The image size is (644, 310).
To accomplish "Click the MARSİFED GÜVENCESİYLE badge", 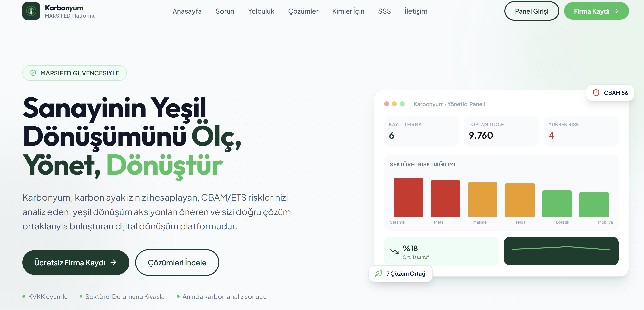I will [75, 73].
